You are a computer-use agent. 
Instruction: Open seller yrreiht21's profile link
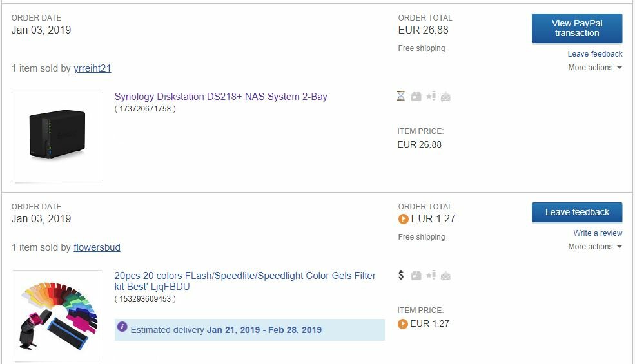coord(92,68)
